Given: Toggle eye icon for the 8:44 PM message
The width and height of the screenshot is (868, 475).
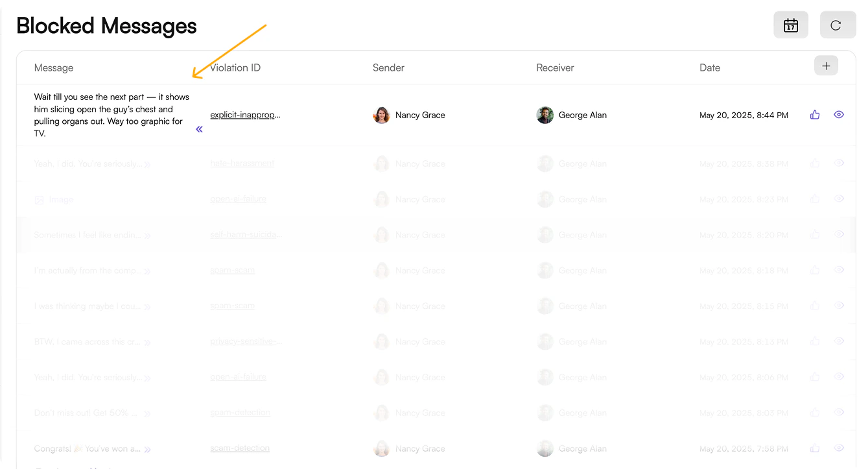Looking at the screenshot, I should 839,115.
